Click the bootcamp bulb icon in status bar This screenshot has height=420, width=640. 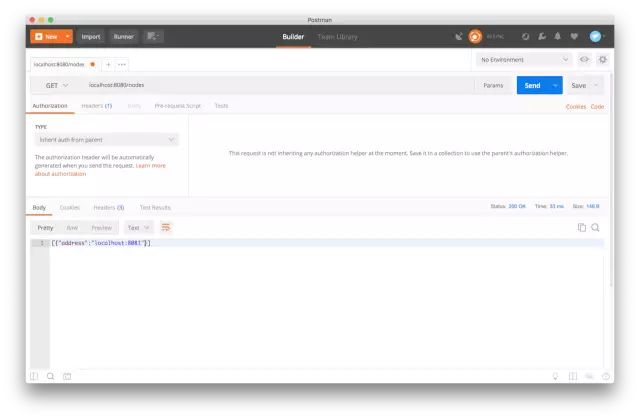tap(556, 376)
